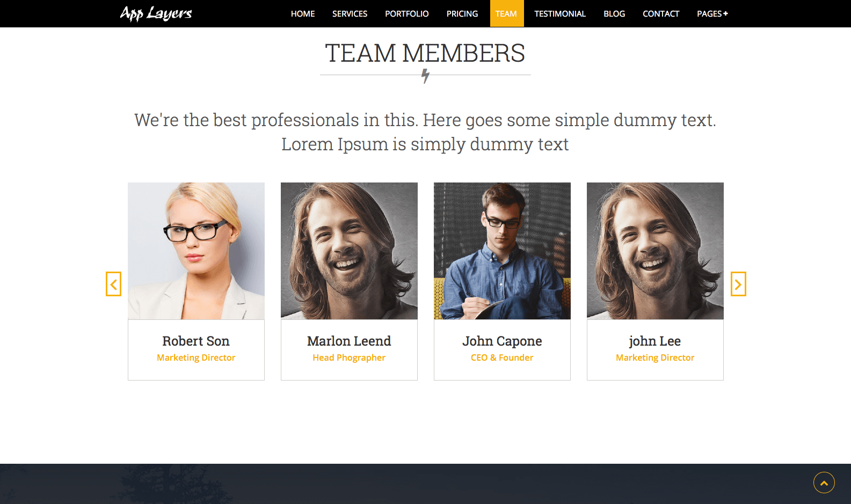The image size is (851, 504).
Task: Go to the Services section
Action: coord(350,13)
